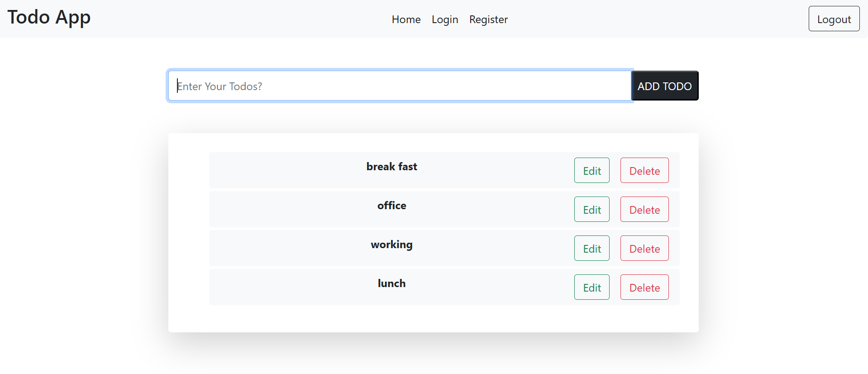The width and height of the screenshot is (868, 374).
Task: Navigate to the Register page
Action: coord(488,19)
